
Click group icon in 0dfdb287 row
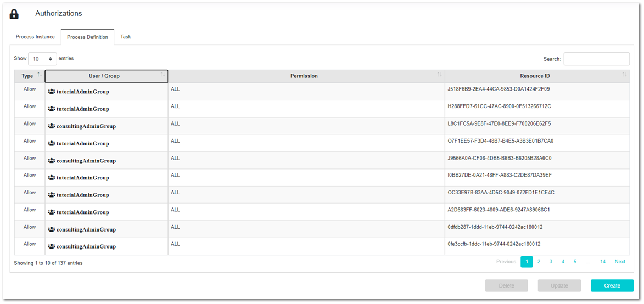coord(52,229)
